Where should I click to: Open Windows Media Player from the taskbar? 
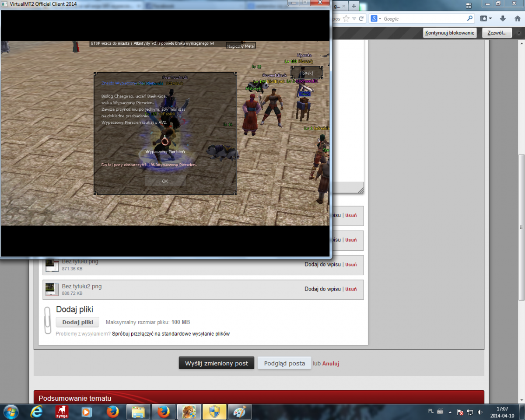point(87,412)
